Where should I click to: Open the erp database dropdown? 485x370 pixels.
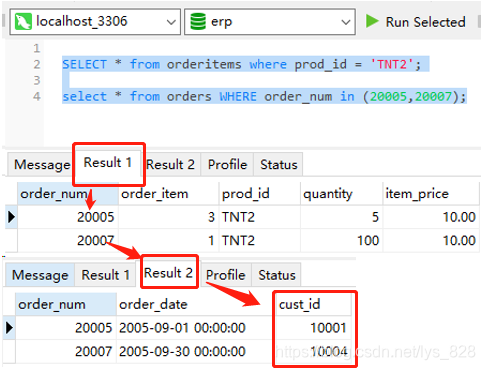pyautogui.click(x=270, y=22)
